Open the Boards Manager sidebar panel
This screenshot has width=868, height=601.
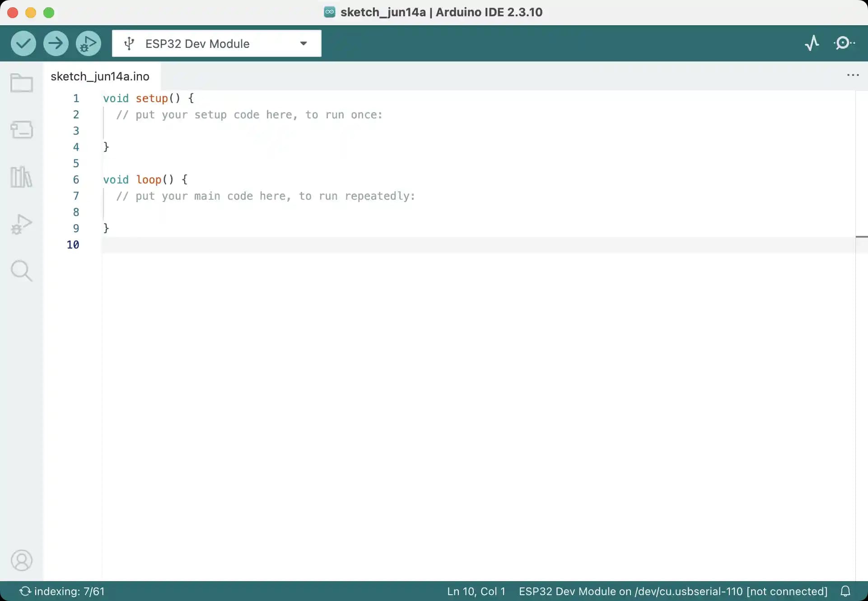(x=22, y=130)
